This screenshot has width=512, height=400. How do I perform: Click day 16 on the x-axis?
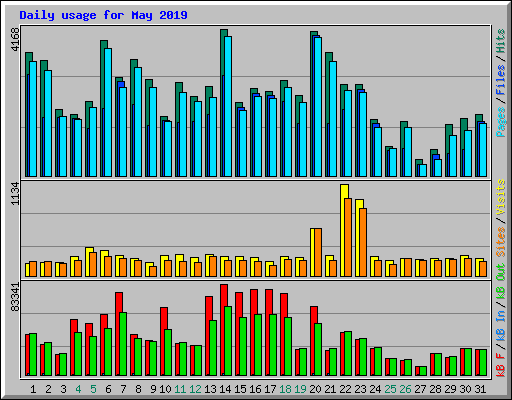point(255,389)
